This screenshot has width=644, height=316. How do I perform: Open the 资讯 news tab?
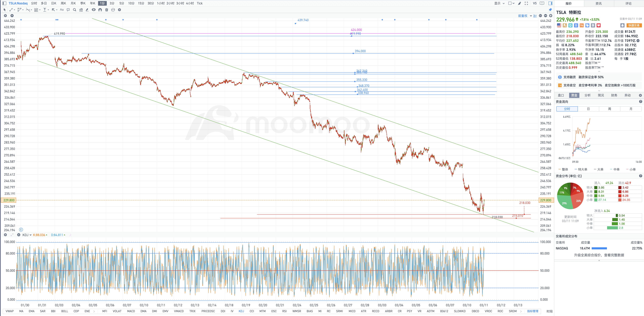598,3
